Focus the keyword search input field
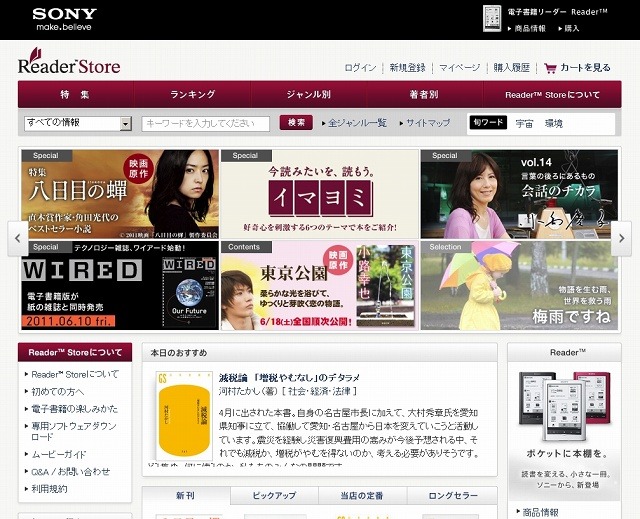 coord(206,124)
